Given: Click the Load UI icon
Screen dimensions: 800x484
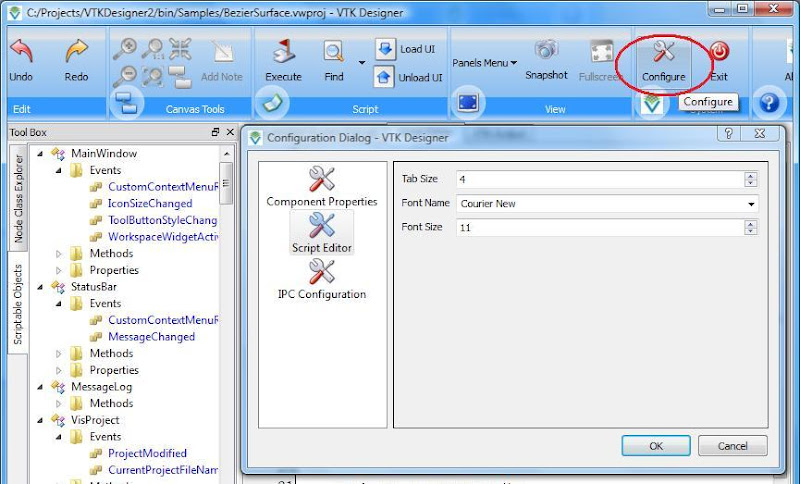Looking at the screenshot, I should click(385, 49).
